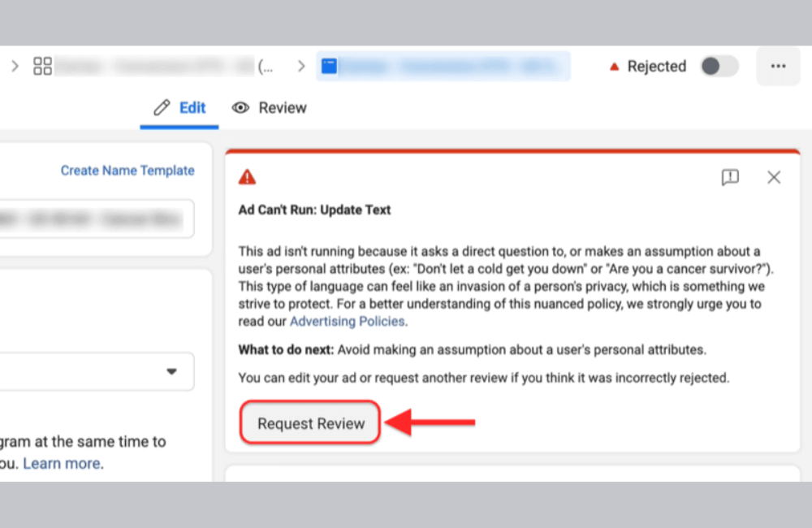
Task: Open the Advertising Policies link
Action: (348, 321)
